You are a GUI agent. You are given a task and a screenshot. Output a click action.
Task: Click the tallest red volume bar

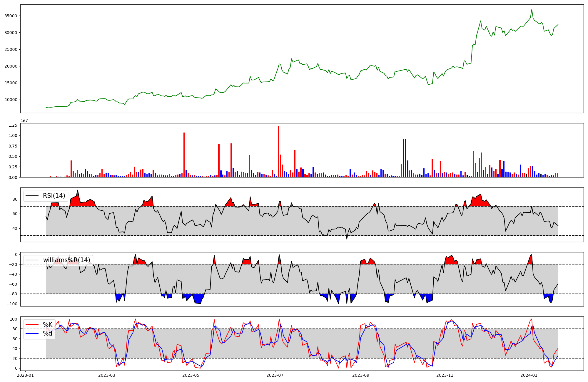(278, 151)
